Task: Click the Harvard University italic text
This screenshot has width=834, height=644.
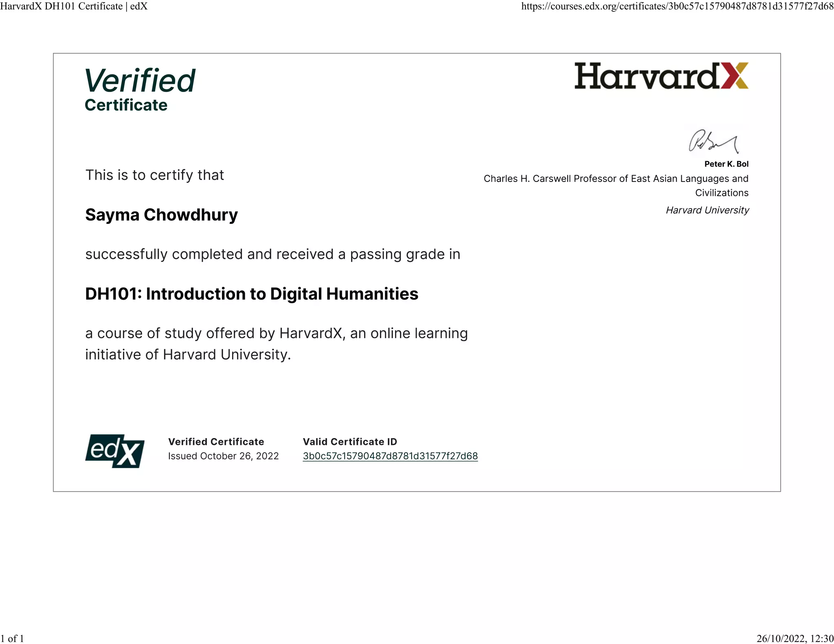Action: pos(707,210)
